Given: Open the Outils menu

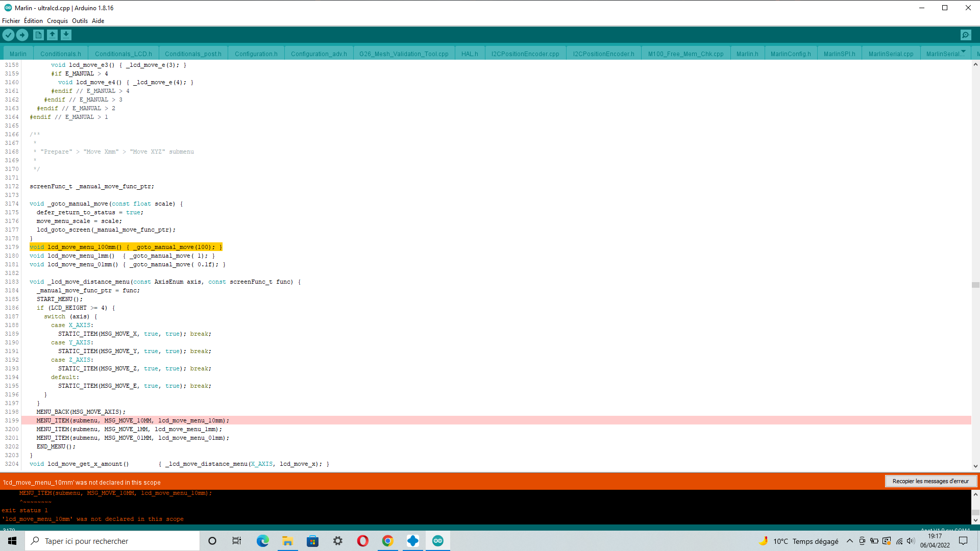Looking at the screenshot, I should point(80,21).
